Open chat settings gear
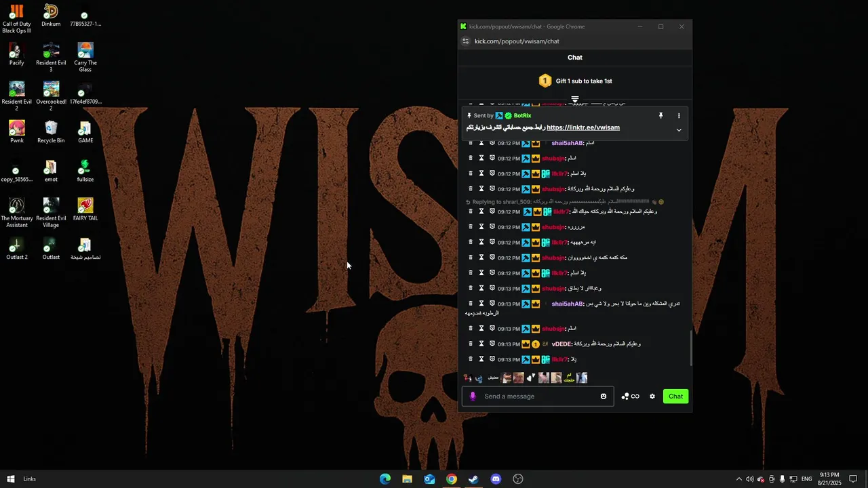868x488 pixels. point(652,396)
